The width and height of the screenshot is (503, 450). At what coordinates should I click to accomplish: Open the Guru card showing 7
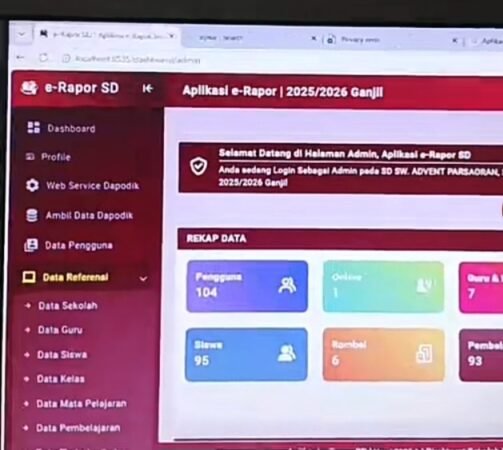pos(481,287)
